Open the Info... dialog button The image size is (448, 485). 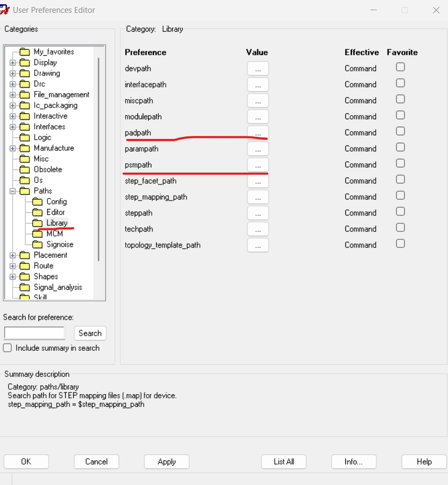point(354,462)
